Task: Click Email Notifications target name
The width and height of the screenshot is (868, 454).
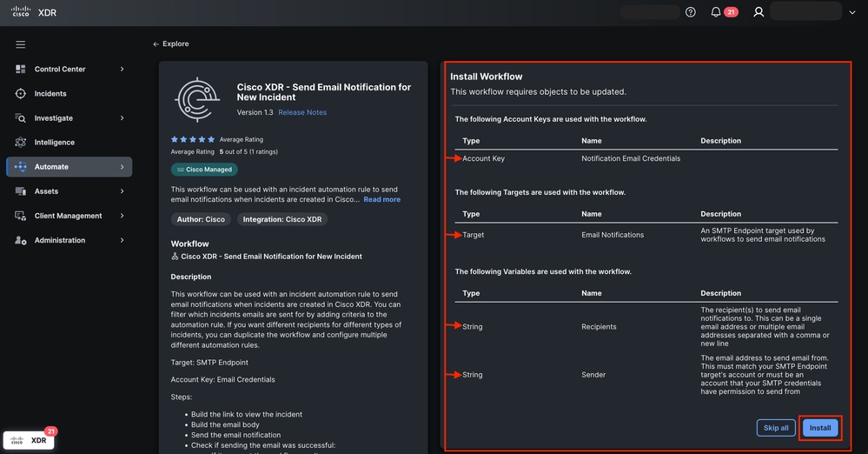Action: pyautogui.click(x=613, y=235)
